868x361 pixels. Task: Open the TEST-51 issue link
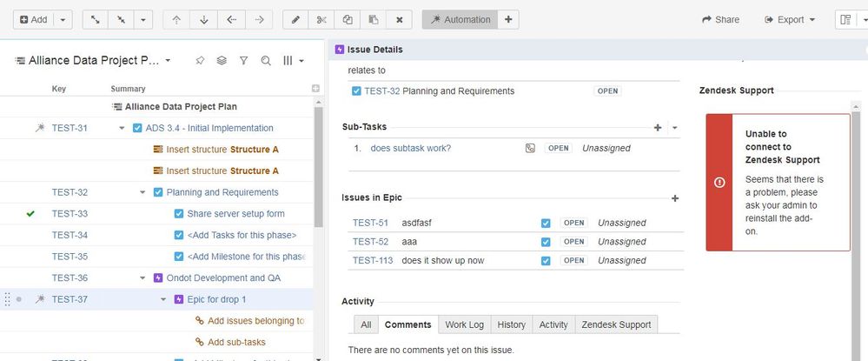[370, 223]
